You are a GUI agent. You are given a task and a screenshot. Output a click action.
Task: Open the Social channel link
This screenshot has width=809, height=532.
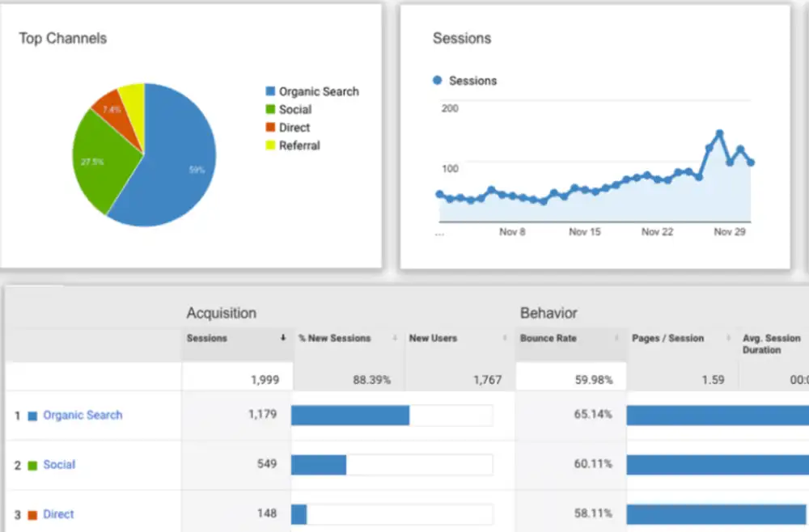click(x=59, y=464)
